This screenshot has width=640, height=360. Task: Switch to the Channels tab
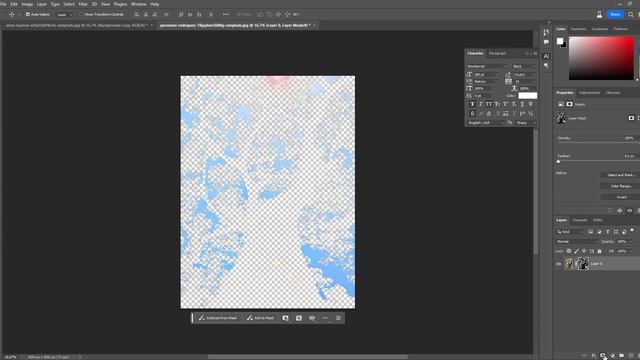580,220
